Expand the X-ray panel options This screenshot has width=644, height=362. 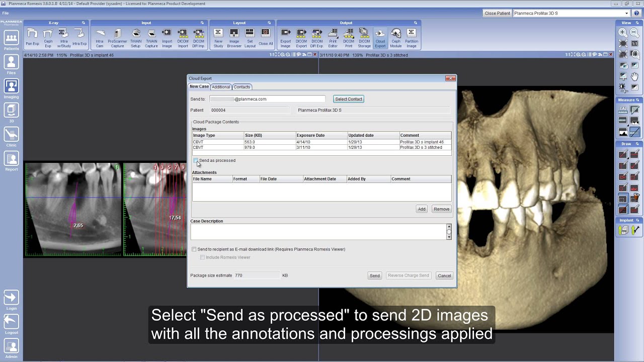point(84,23)
